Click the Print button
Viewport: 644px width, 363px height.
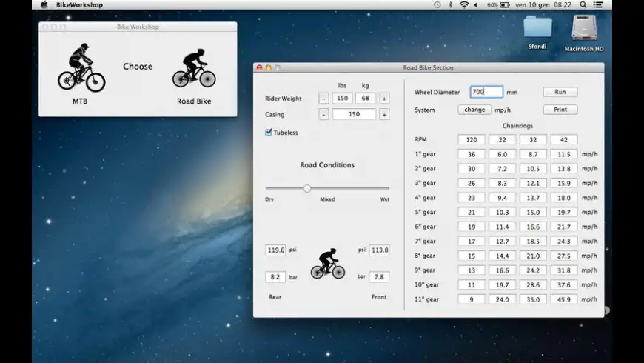click(x=560, y=110)
